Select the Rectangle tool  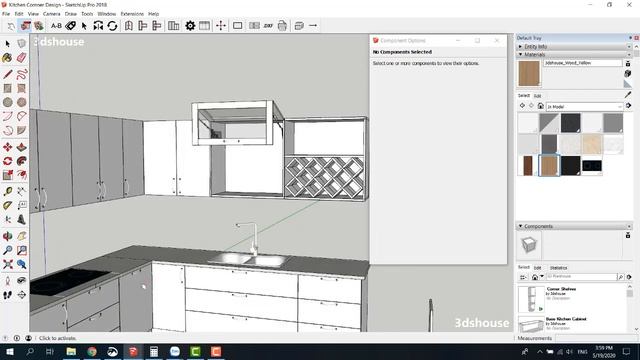click(7, 88)
